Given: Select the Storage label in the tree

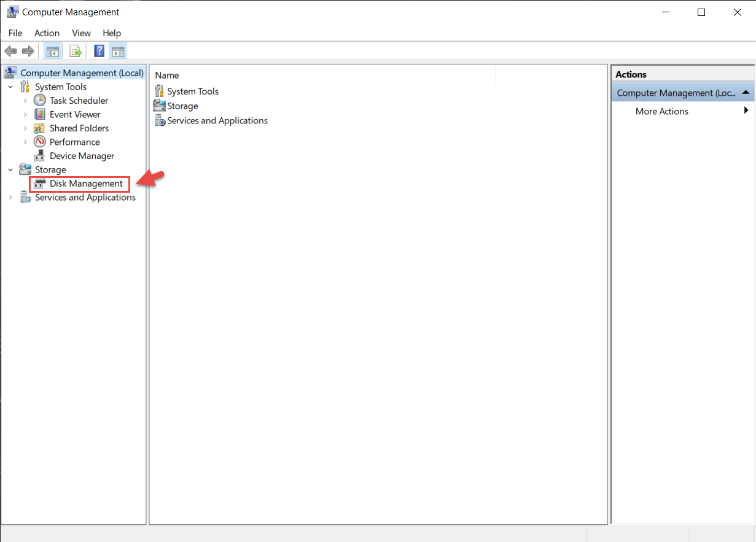Looking at the screenshot, I should pos(50,169).
